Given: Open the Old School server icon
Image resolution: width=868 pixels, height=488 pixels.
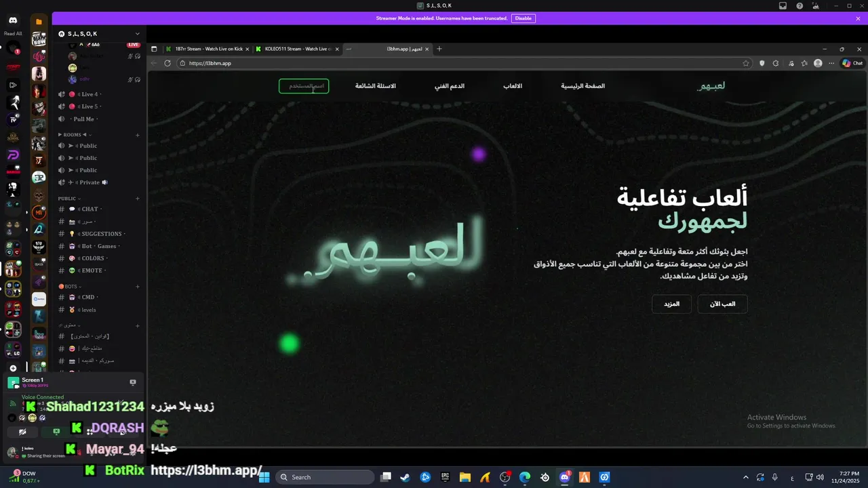Looking at the screenshot, I should tap(13, 138).
